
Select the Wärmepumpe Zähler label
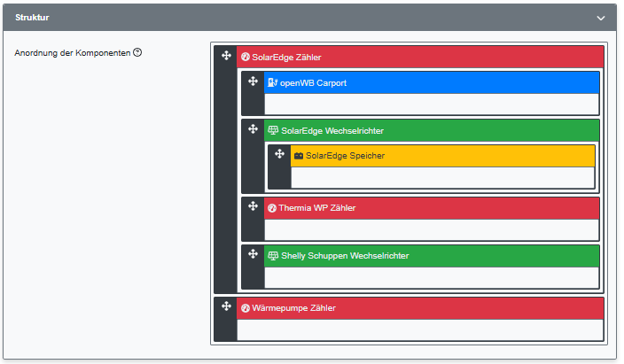pos(293,308)
